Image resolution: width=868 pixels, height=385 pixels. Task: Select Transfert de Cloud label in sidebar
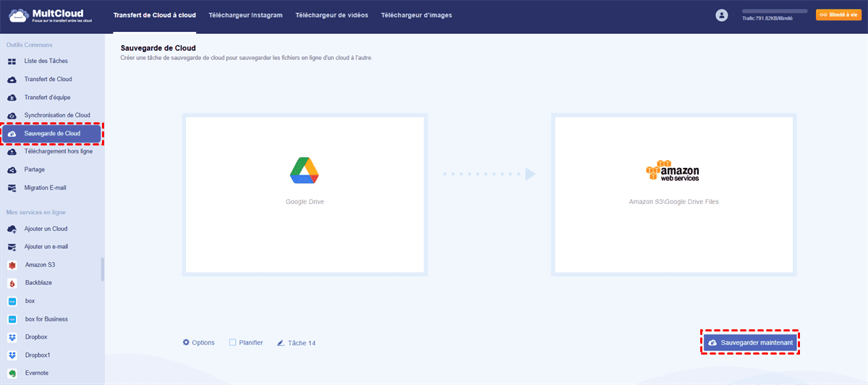pyautogui.click(x=48, y=80)
